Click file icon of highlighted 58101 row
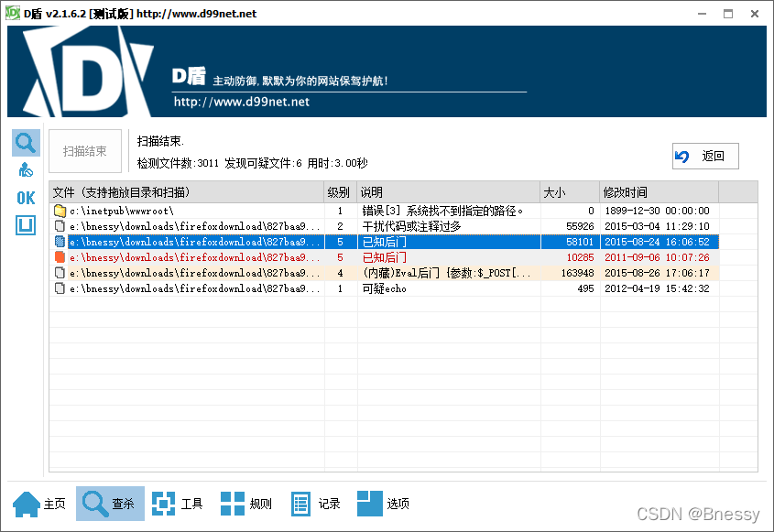The width and height of the screenshot is (774, 532). [x=60, y=242]
